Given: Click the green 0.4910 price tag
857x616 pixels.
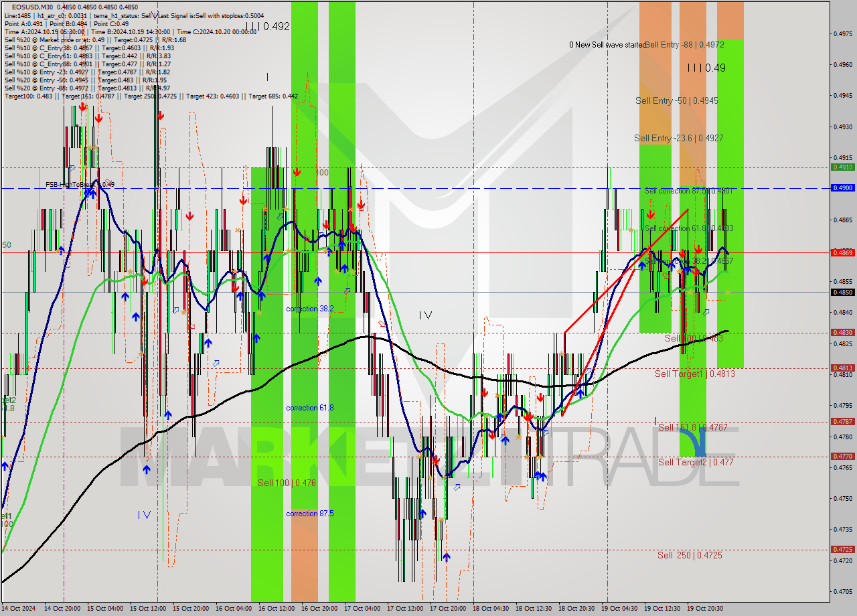Looking at the screenshot, I should 842,167.
